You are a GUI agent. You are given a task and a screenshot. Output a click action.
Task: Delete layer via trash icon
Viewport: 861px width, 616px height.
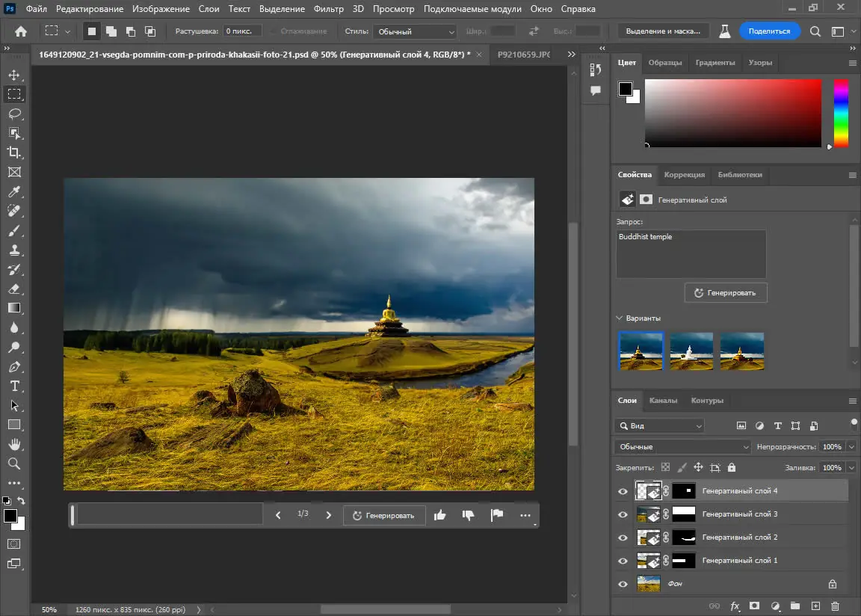[x=836, y=606]
